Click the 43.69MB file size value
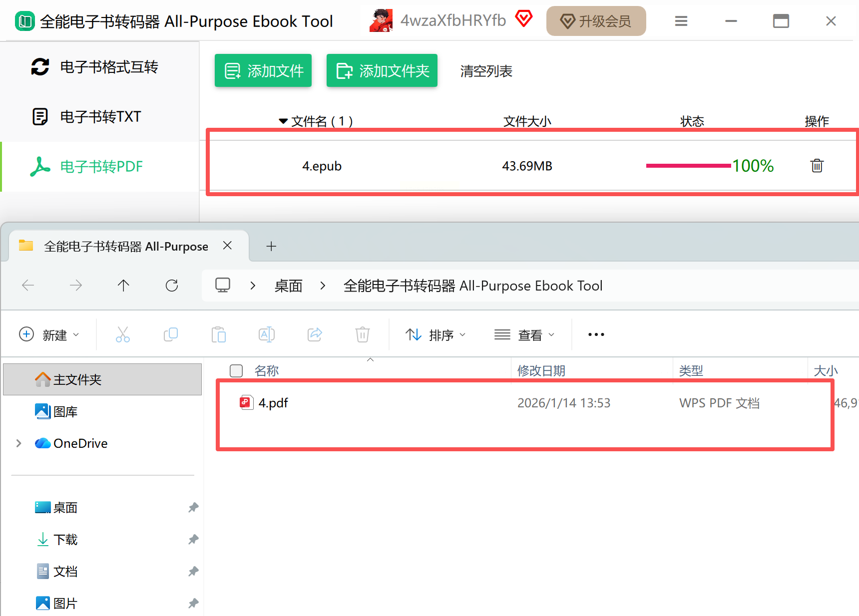Viewport: 859px width, 616px height. click(527, 166)
